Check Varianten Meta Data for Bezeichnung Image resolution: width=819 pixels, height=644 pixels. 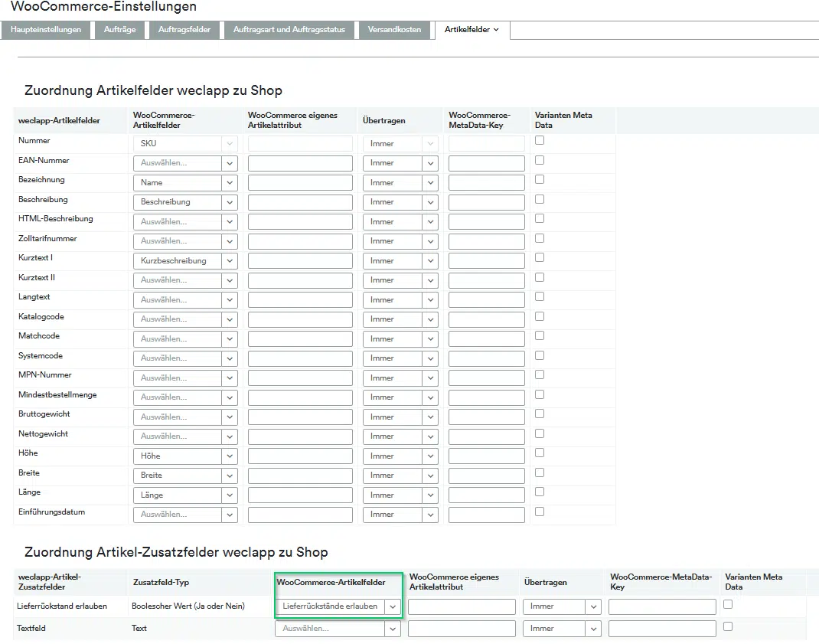coord(540,179)
